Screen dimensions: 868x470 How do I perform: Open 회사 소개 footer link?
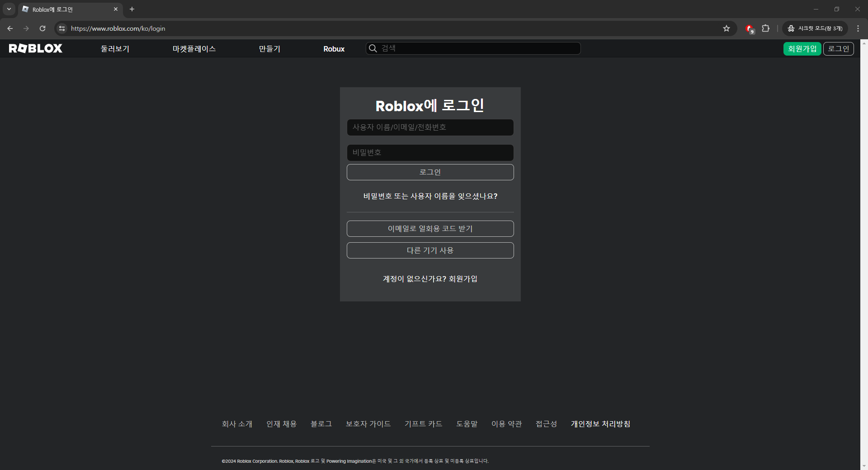coord(237,424)
